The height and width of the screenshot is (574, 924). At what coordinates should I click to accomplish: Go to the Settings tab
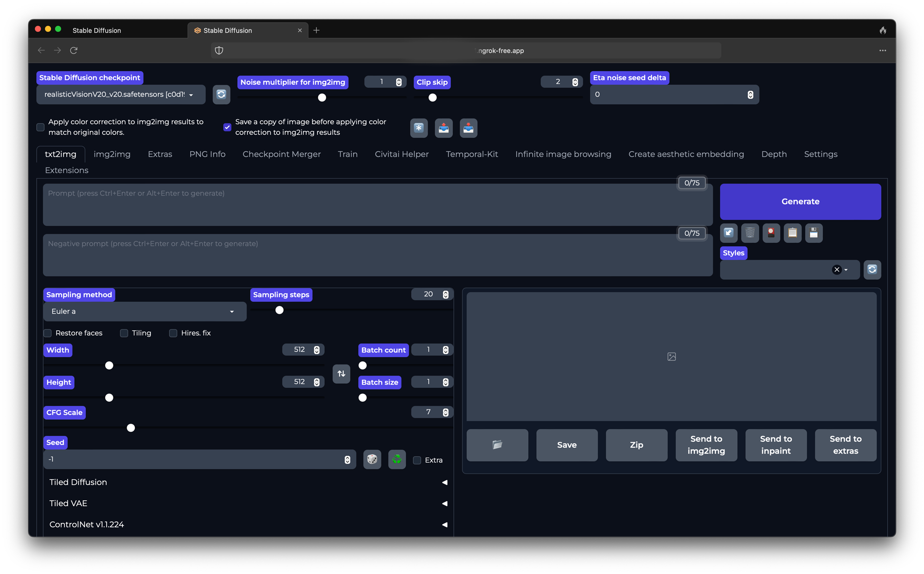click(821, 154)
